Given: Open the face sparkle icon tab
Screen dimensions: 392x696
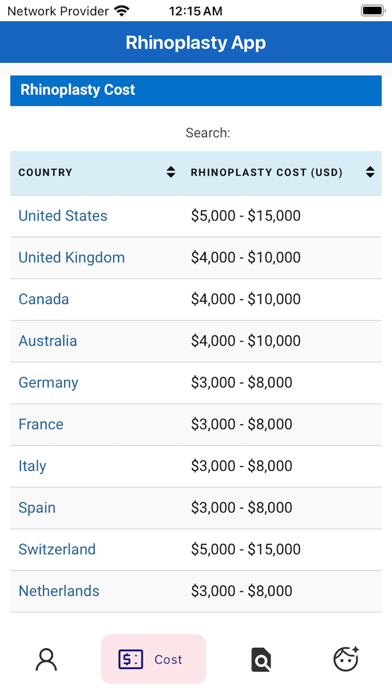Looking at the screenshot, I should pyautogui.click(x=346, y=659).
